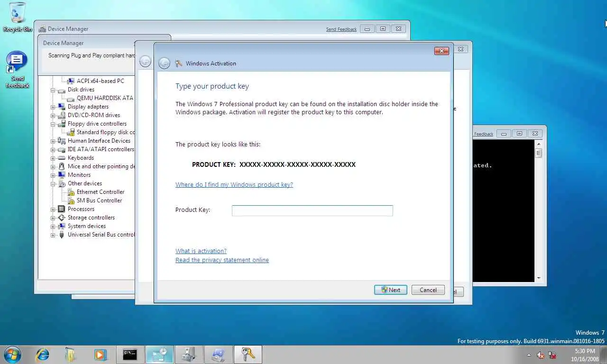Open 'Read the privacy statement online' link
Image resolution: width=607 pixels, height=364 pixels.
[x=222, y=260]
